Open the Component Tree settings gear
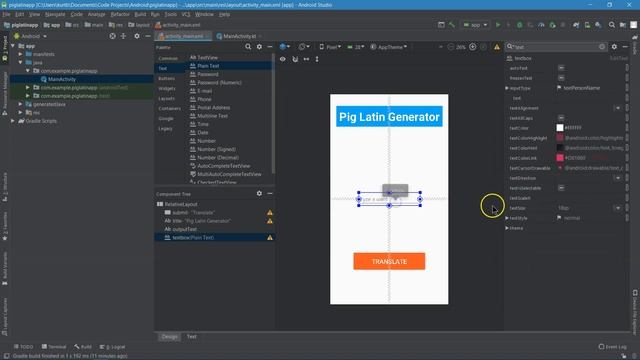This screenshot has height=360, width=640. click(x=259, y=193)
